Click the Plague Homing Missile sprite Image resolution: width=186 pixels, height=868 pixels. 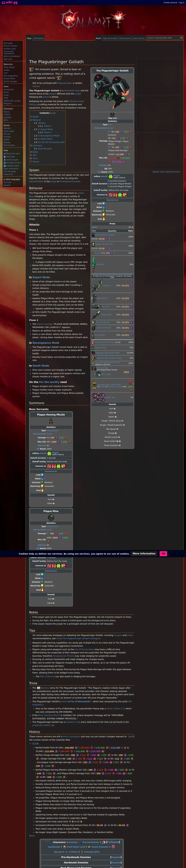click(51, 421)
